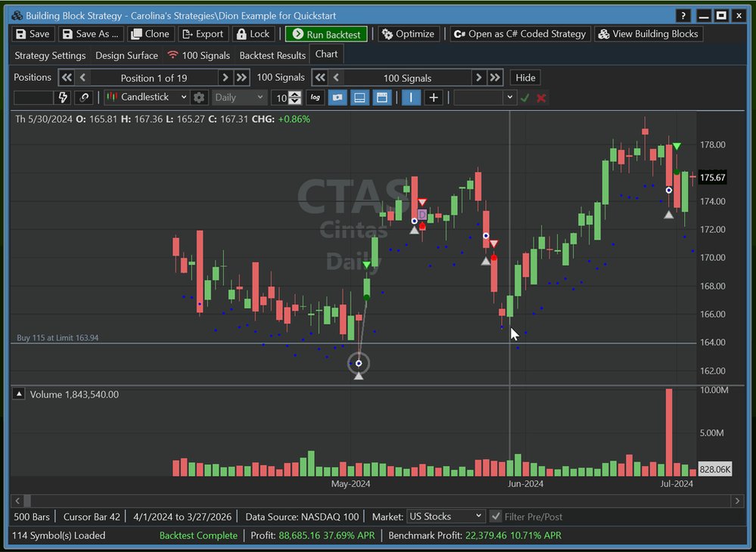Viewport: 756px width, 552px height.
Task: View Building Blocks
Action: pyautogui.click(x=649, y=34)
